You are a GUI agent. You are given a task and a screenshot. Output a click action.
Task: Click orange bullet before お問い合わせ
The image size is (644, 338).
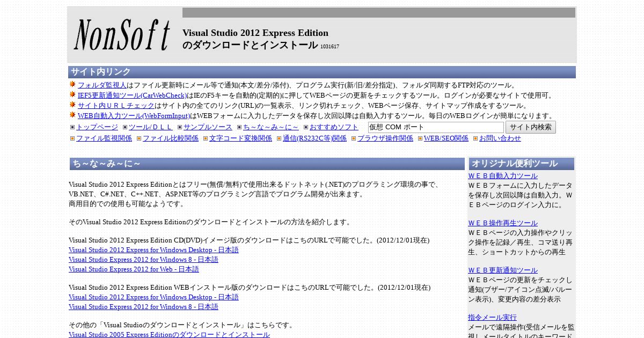[475, 138]
